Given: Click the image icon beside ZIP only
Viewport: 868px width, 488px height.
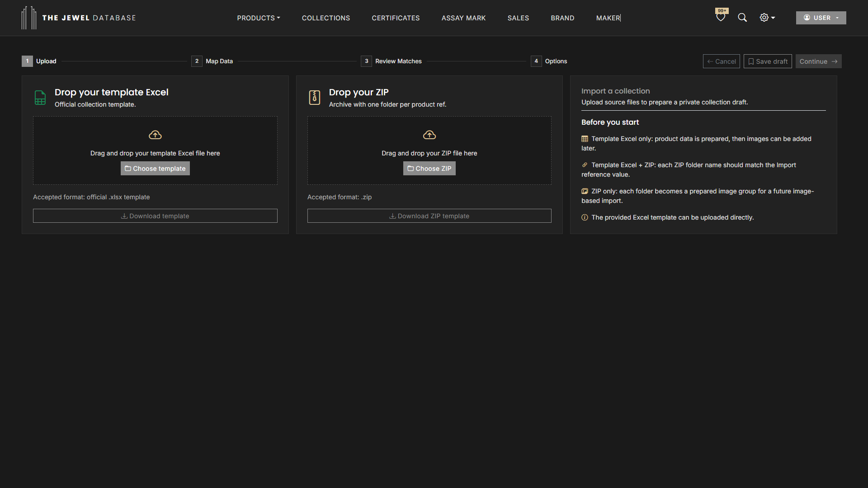Looking at the screenshot, I should pyautogui.click(x=585, y=192).
